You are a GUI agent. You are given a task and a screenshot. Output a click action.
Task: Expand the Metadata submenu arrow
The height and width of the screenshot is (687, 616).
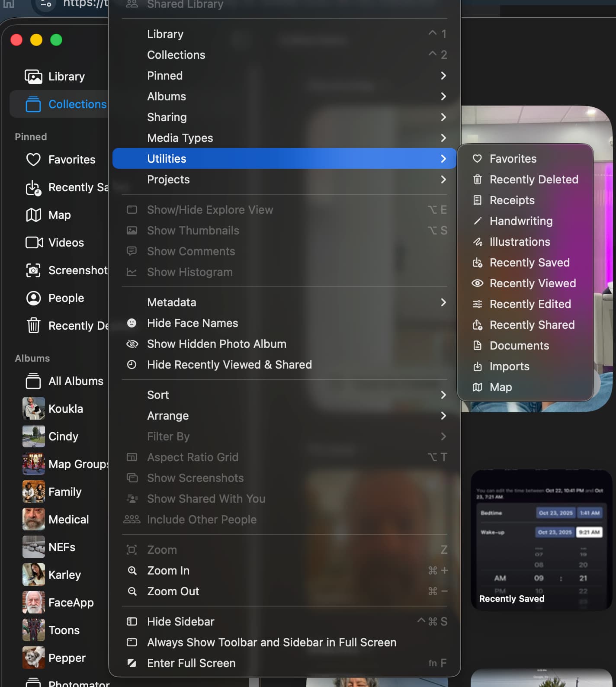pyautogui.click(x=443, y=302)
